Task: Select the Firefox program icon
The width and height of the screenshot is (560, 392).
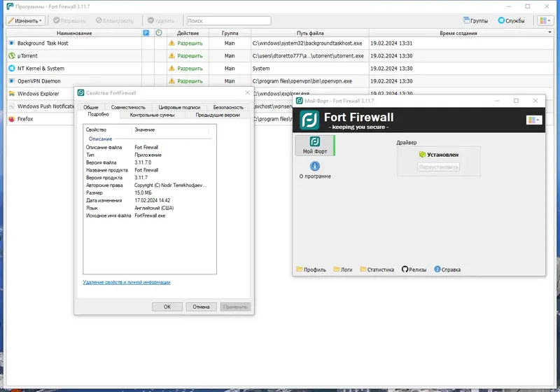Action: point(12,119)
